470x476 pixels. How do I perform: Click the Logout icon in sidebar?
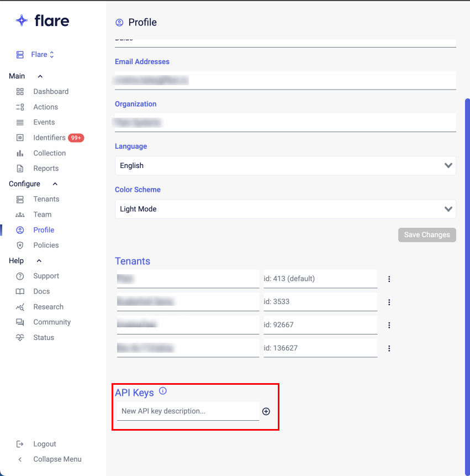(20, 444)
